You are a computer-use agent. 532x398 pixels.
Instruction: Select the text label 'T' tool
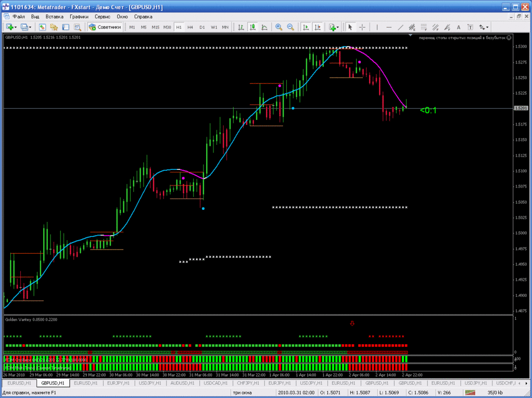point(470,27)
